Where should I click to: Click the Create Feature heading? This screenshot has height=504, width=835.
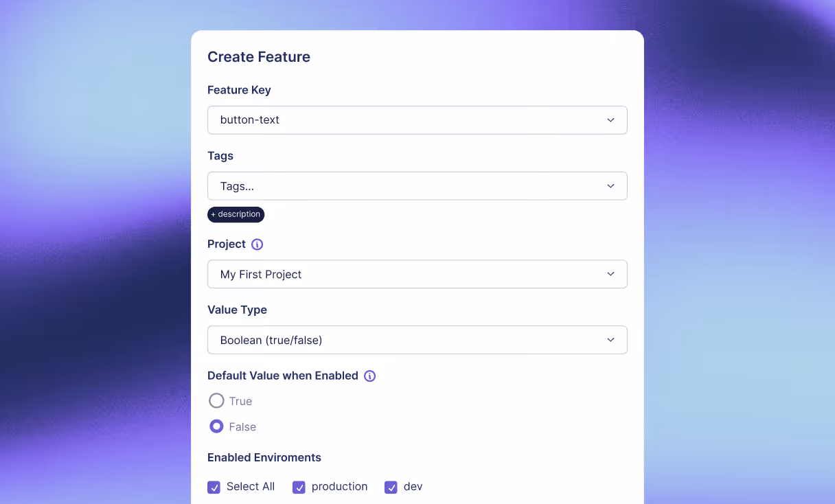(259, 57)
